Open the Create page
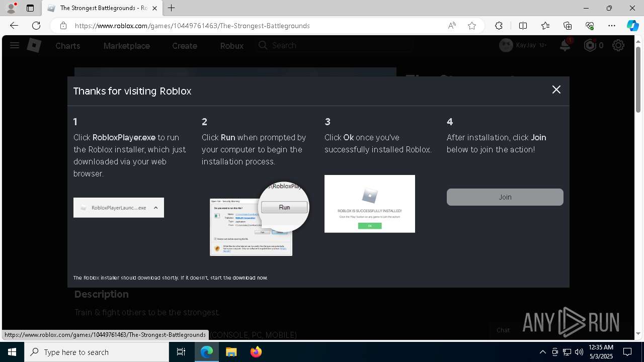The image size is (644, 362). [185, 46]
